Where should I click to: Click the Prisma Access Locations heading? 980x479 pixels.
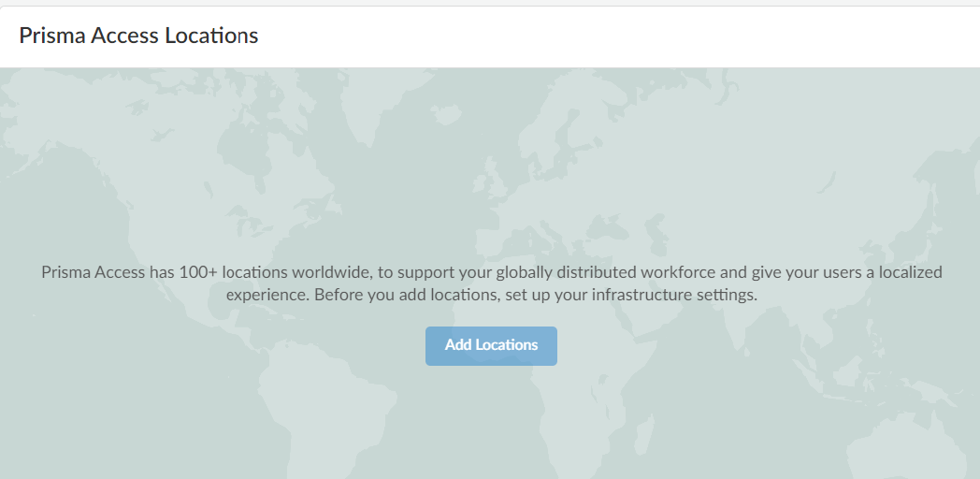(x=138, y=36)
